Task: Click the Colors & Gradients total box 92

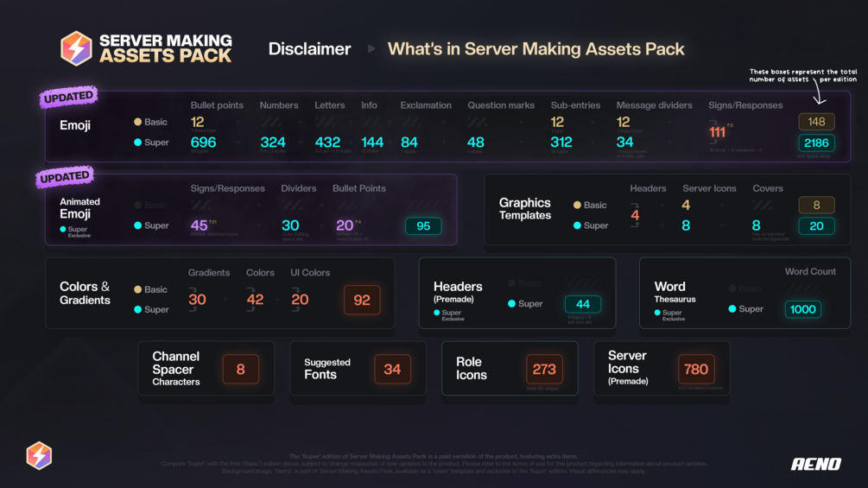Action: point(362,300)
